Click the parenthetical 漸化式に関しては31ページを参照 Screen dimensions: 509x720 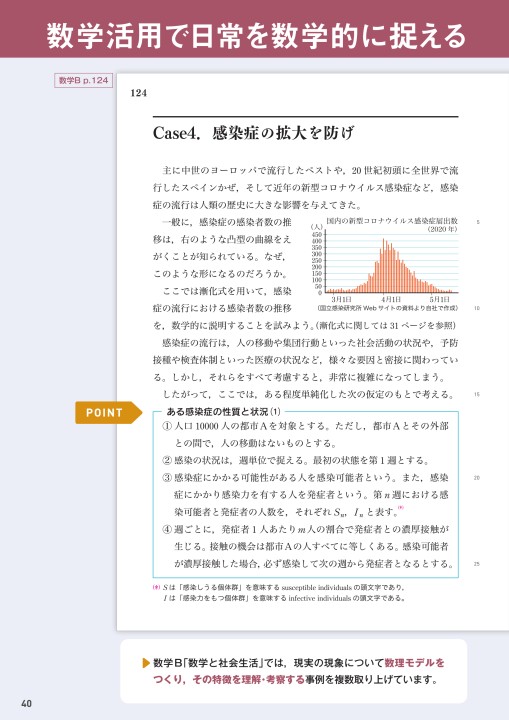[385, 326]
